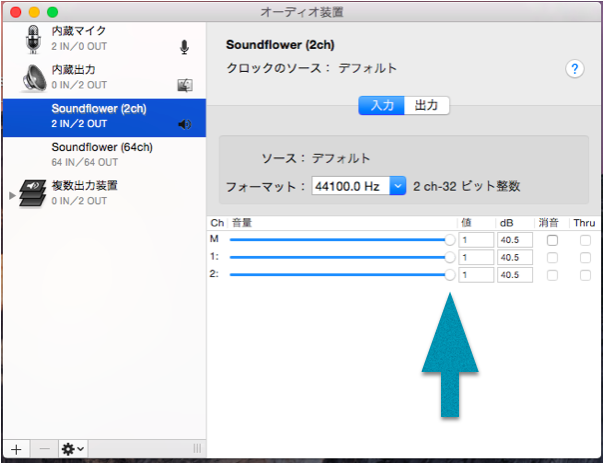Image resolution: width=603 pixels, height=463 pixels.
Task: Expand the 複数出力装置 disclosure triangle
Action: [12, 195]
